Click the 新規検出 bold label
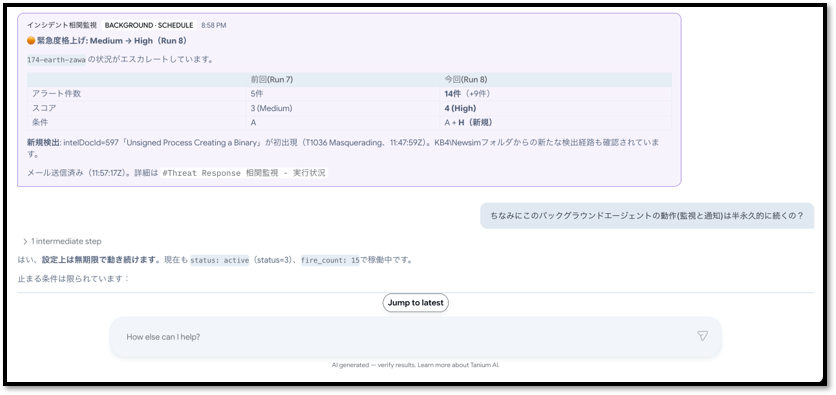 [x=44, y=143]
